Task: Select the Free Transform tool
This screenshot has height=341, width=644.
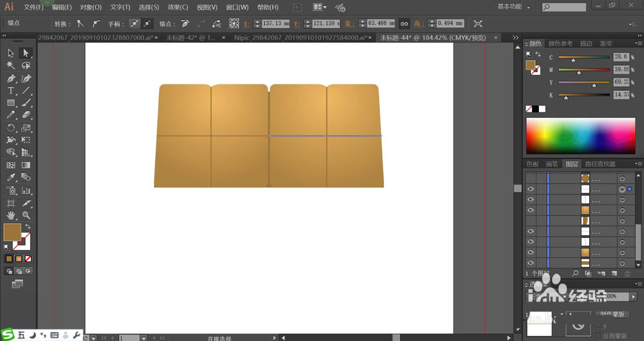Action: (x=26, y=140)
